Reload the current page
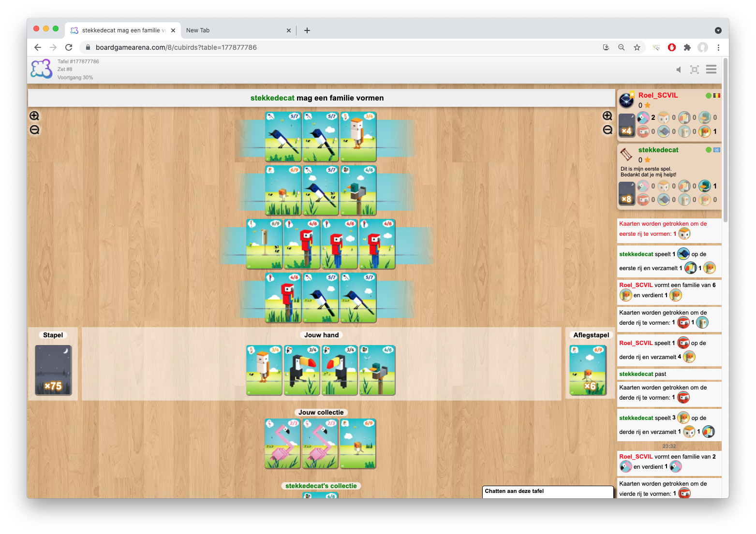The image size is (756, 534). click(69, 47)
